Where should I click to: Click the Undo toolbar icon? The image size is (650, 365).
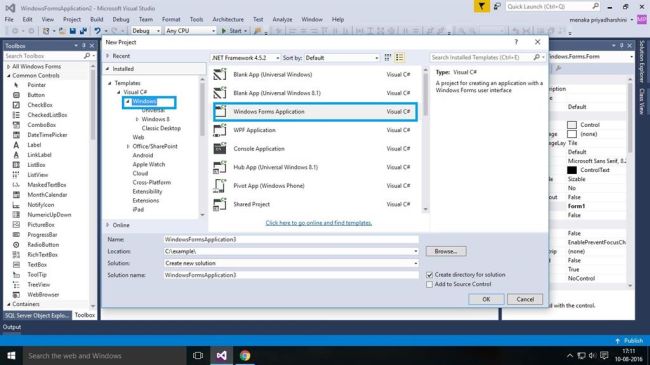[97, 31]
